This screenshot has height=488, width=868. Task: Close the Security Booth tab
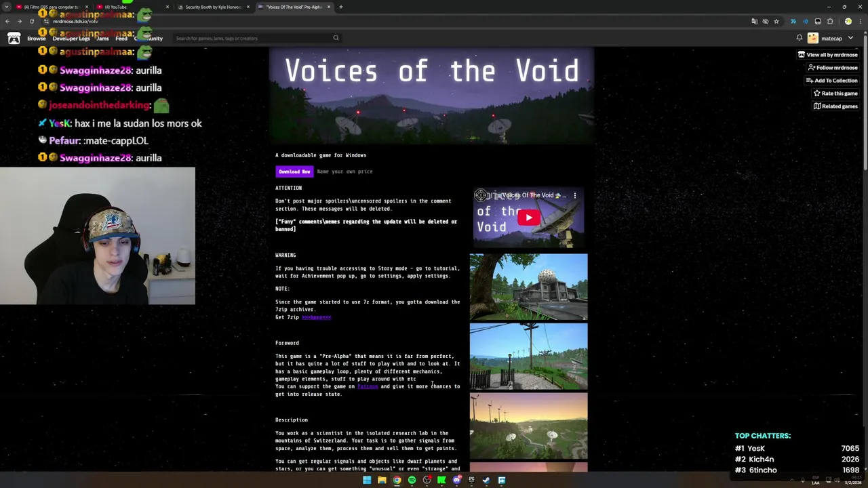pyautogui.click(x=248, y=7)
